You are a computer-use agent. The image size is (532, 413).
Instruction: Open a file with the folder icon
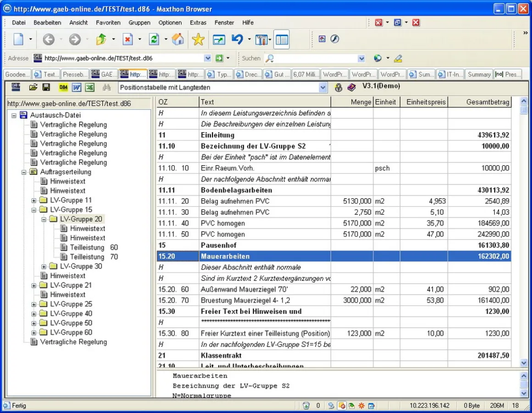point(33,87)
